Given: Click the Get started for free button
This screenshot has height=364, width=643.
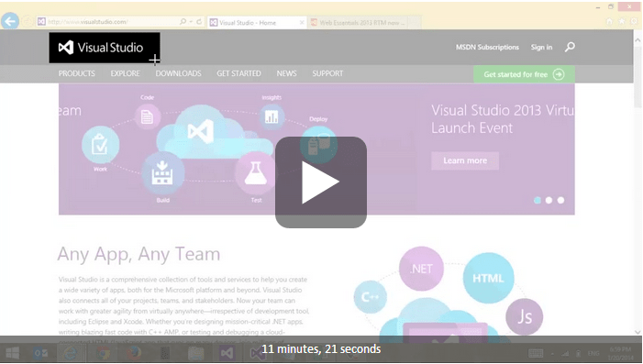Looking at the screenshot, I should (x=524, y=74).
